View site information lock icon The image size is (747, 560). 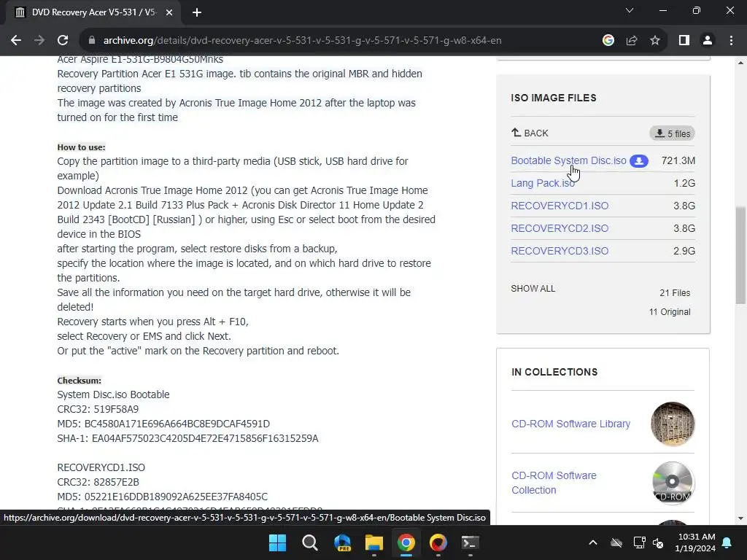coord(92,41)
